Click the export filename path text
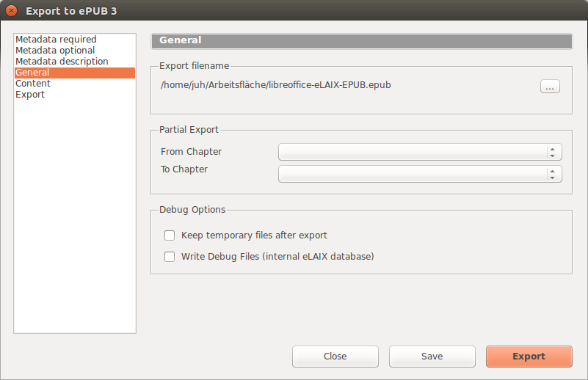 pos(275,85)
